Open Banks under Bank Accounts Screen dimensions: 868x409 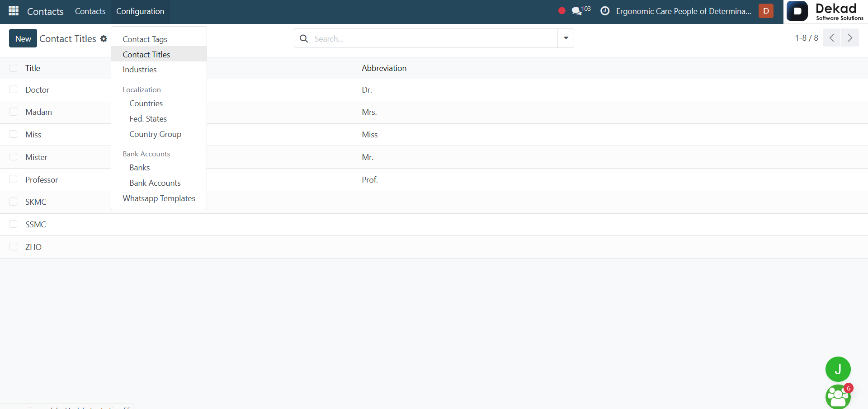(x=159, y=168)
